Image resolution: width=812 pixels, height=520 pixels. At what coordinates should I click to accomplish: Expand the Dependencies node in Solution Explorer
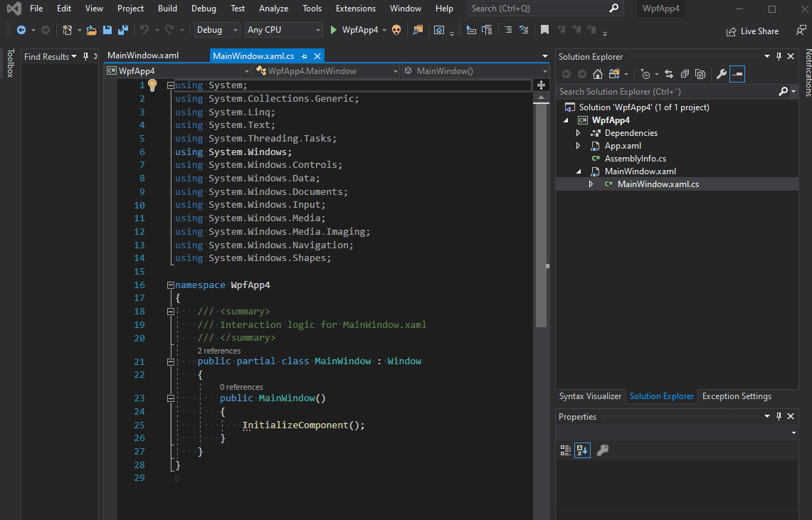[578, 133]
